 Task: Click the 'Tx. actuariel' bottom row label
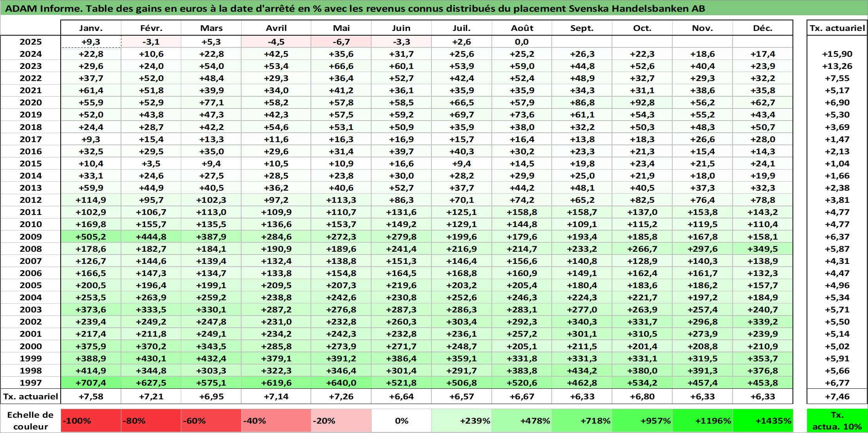(x=31, y=396)
